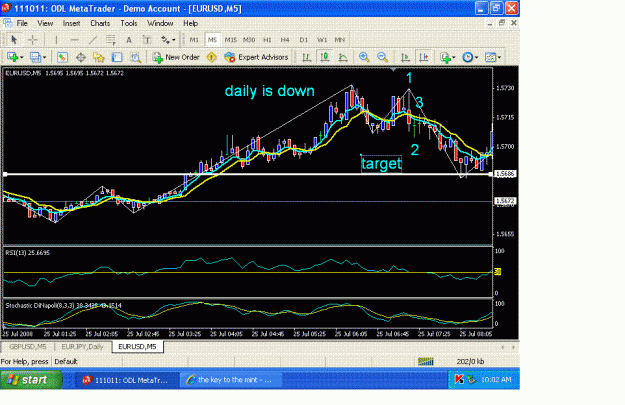Toggle chart shift icon
The width and height of the screenshot is (625, 405).
[424, 57]
